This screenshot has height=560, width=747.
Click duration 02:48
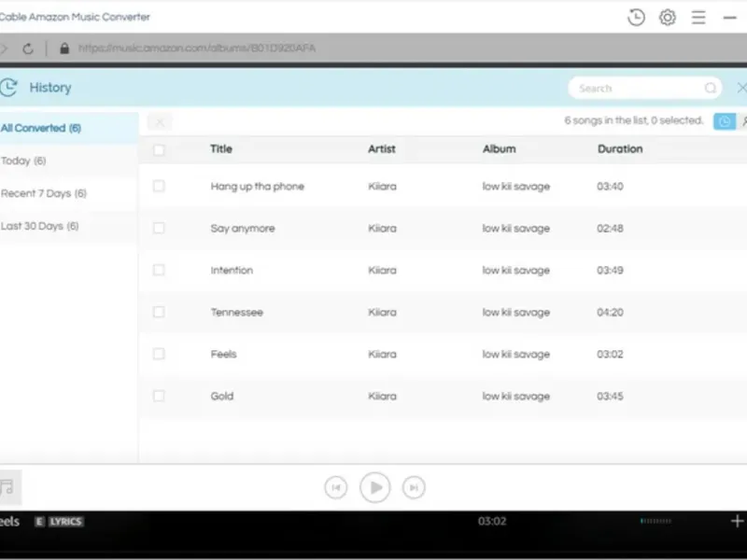(610, 229)
